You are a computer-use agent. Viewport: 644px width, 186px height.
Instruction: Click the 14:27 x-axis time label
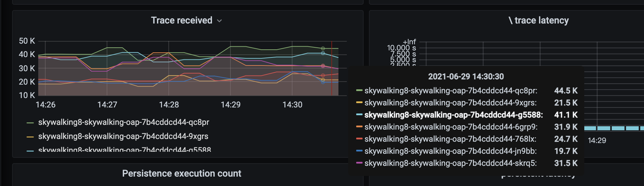pyautogui.click(x=107, y=105)
